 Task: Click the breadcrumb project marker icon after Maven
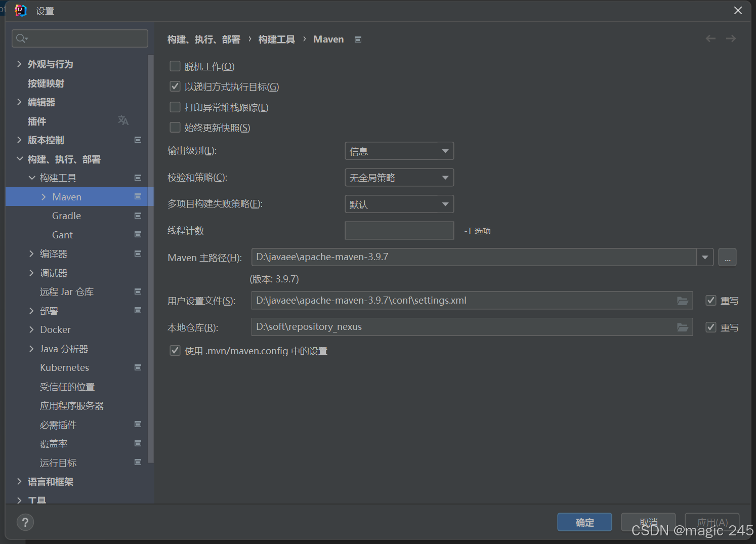(x=358, y=39)
